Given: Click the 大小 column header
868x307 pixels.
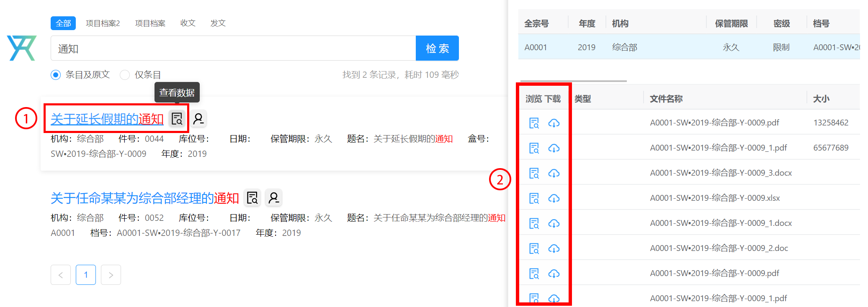Looking at the screenshot, I should click(821, 99).
